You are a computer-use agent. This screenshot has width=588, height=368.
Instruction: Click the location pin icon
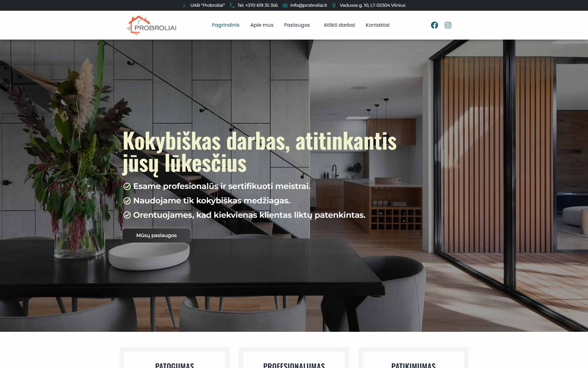334,6
